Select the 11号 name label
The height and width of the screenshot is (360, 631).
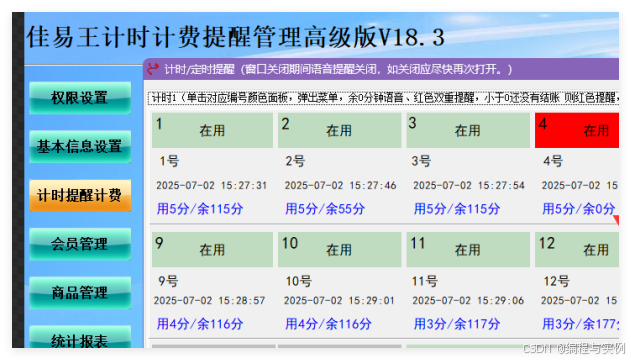(x=425, y=281)
